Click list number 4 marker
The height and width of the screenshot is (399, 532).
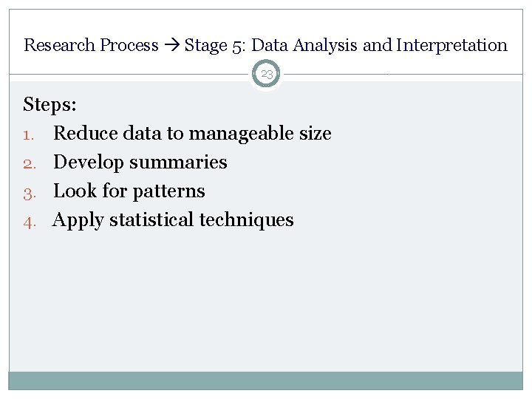[x=30, y=223]
